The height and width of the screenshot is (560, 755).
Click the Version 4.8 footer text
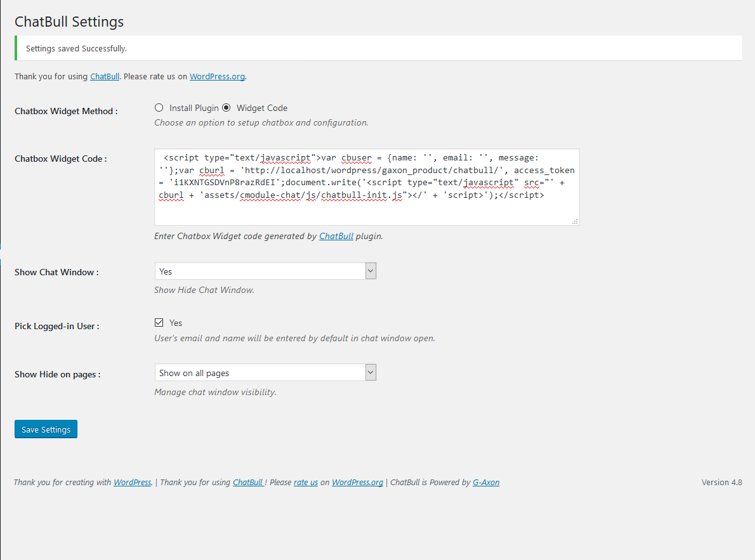click(721, 483)
